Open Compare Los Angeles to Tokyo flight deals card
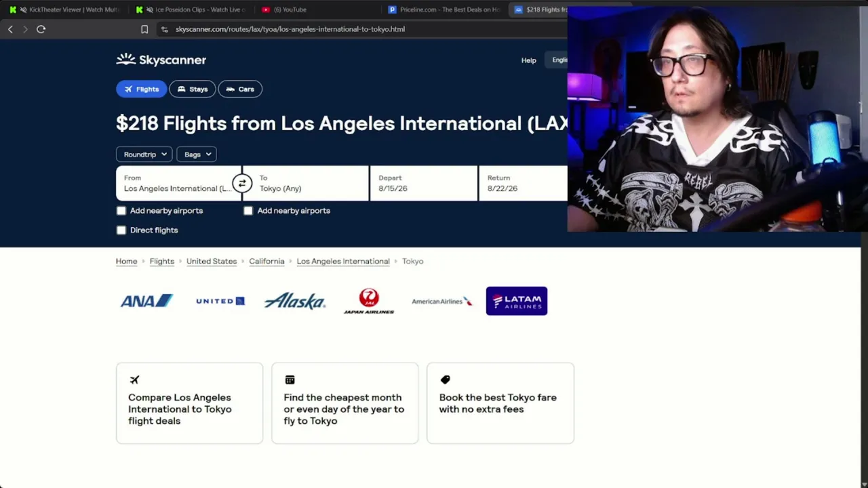The height and width of the screenshot is (488, 868). point(189,403)
